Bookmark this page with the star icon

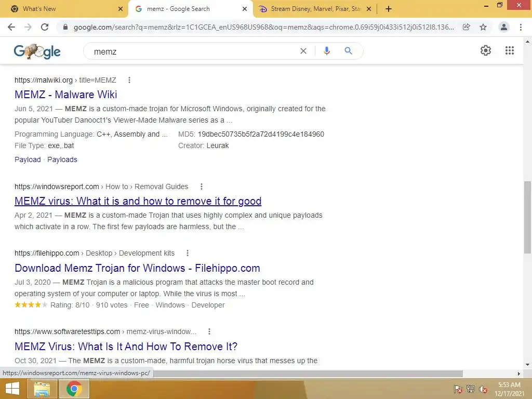(483, 27)
